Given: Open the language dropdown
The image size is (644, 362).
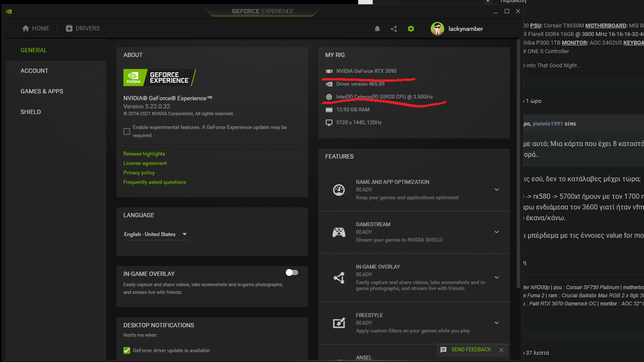Looking at the screenshot, I should [x=156, y=234].
